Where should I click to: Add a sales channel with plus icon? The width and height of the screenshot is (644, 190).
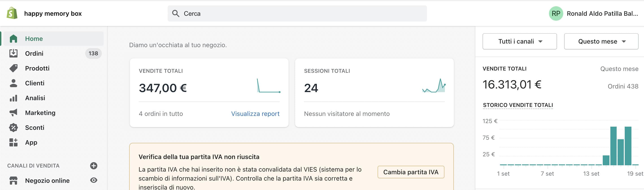(x=94, y=166)
